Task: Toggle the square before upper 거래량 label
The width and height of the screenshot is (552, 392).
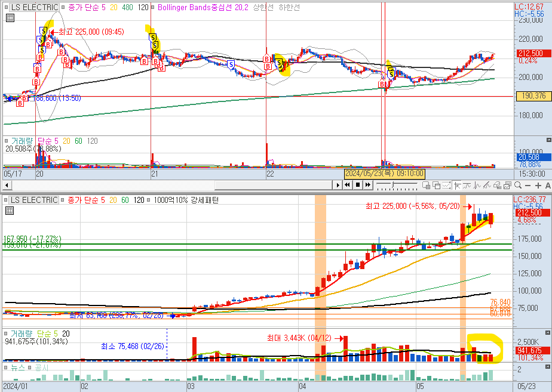Action: 6,141
